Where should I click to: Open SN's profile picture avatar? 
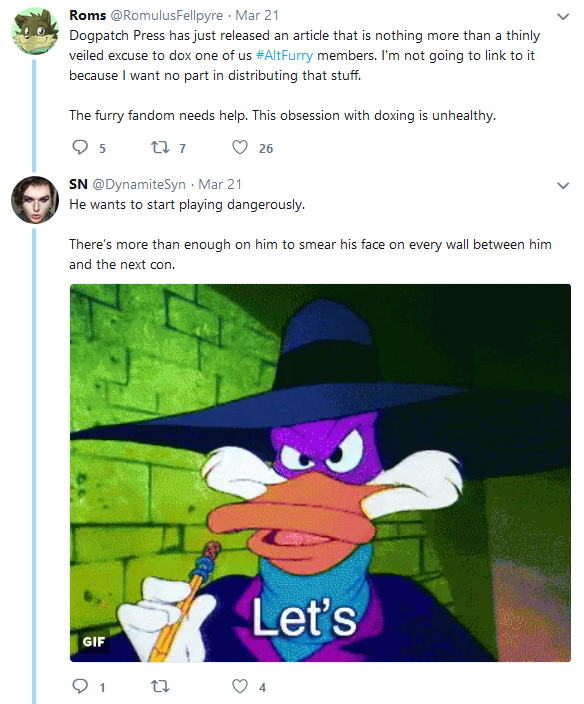pyautogui.click(x=35, y=200)
